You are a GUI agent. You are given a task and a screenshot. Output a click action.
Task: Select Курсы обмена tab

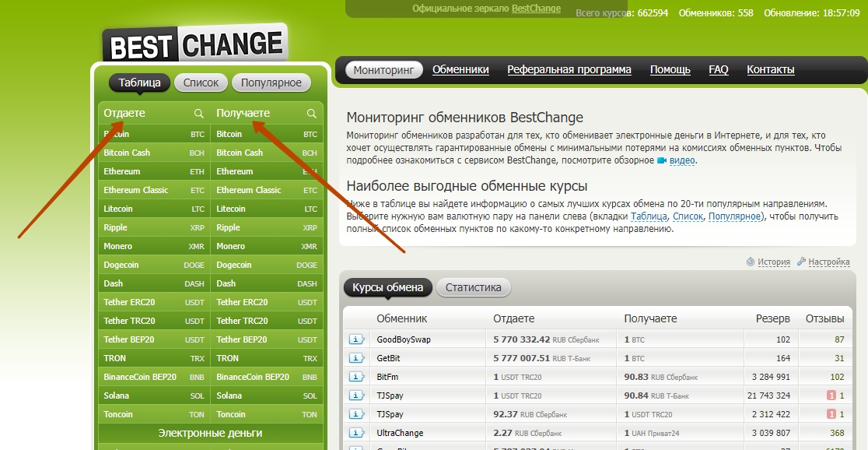pyautogui.click(x=388, y=287)
